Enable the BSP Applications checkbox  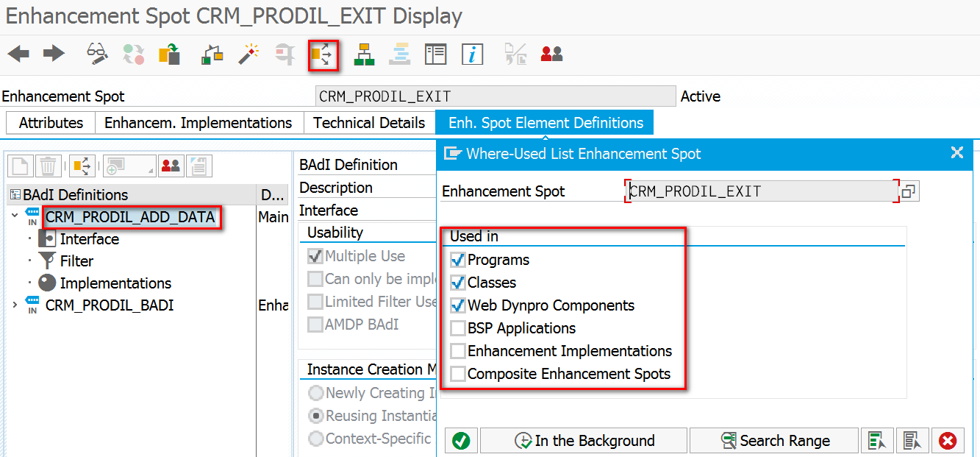coord(458,328)
